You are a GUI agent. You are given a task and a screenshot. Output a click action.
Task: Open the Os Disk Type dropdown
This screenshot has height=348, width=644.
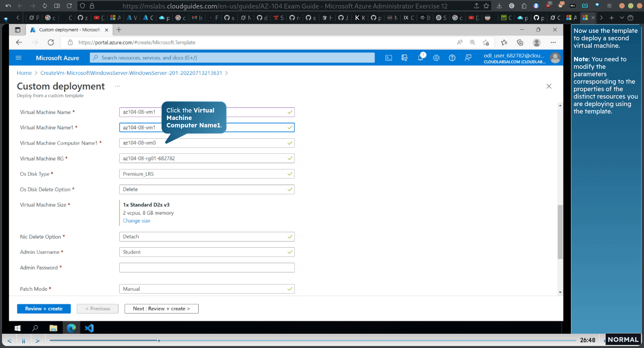[207, 174]
